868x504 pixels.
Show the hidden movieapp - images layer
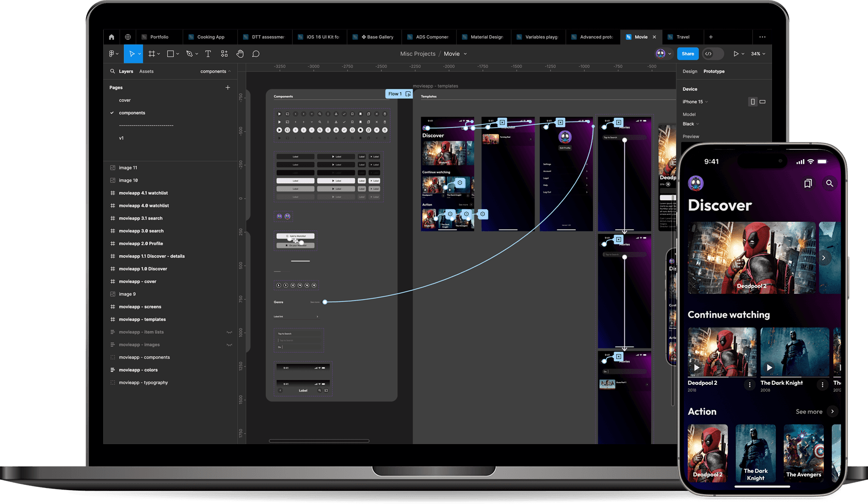click(x=229, y=345)
